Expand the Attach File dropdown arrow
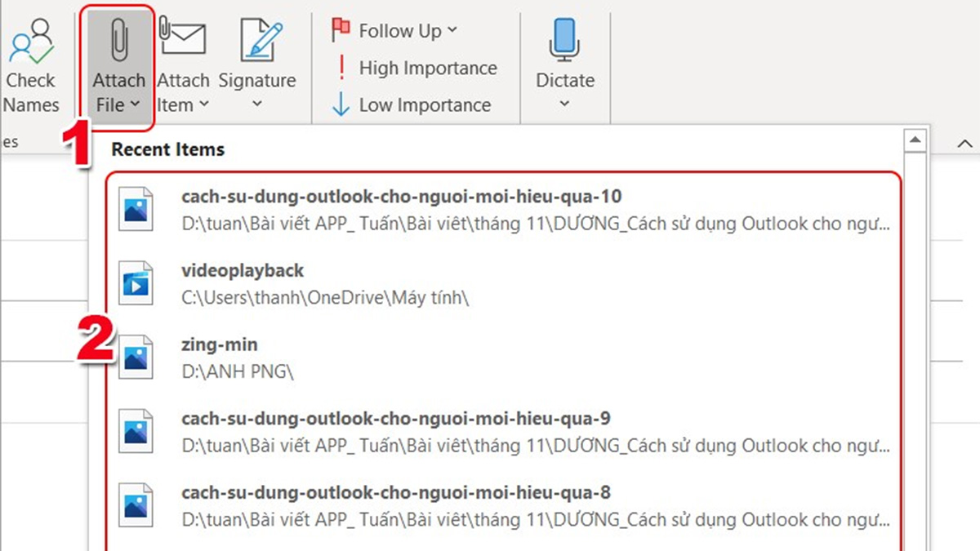Image resolution: width=980 pixels, height=551 pixels. (x=134, y=105)
